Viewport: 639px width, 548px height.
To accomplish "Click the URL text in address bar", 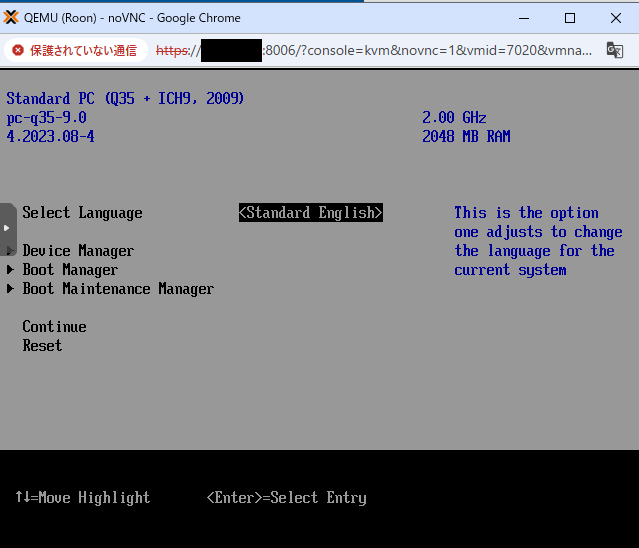I will point(374,51).
